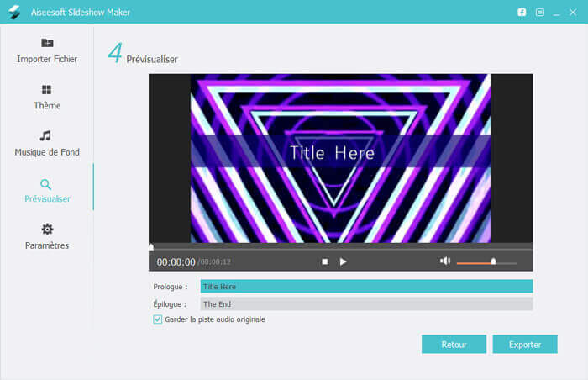Click the playback progress bar start marker
The image size is (588, 380).
click(x=151, y=247)
